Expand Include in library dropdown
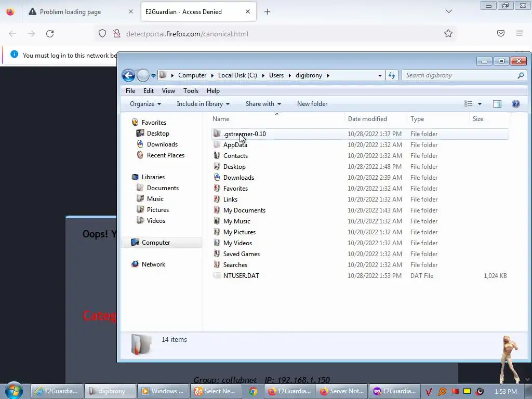Image resolution: width=532 pixels, height=399 pixels. click(x=203, y=104)
